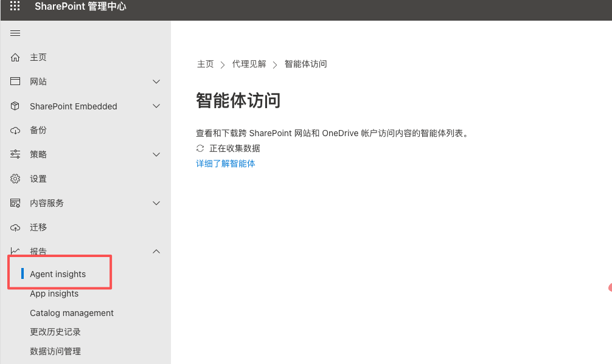Click the migration cloud icon beside 迁移

pyautogui.click(x=15, y=227)
